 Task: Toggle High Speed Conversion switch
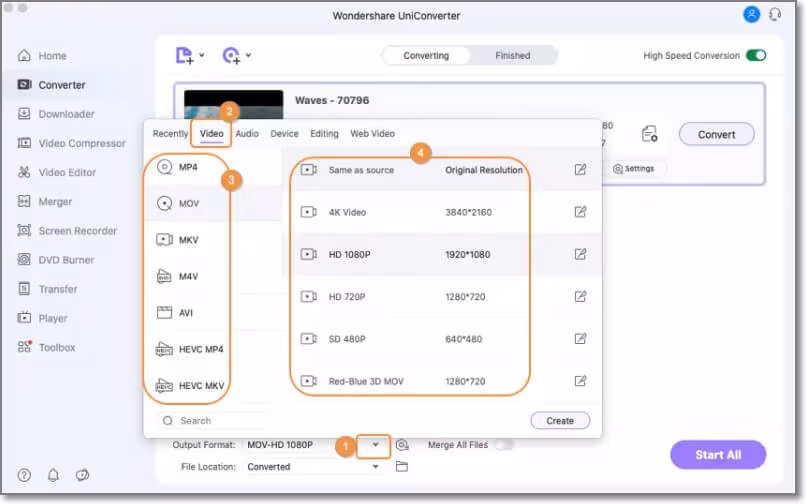pyautogui.click(x=756, y=55)
